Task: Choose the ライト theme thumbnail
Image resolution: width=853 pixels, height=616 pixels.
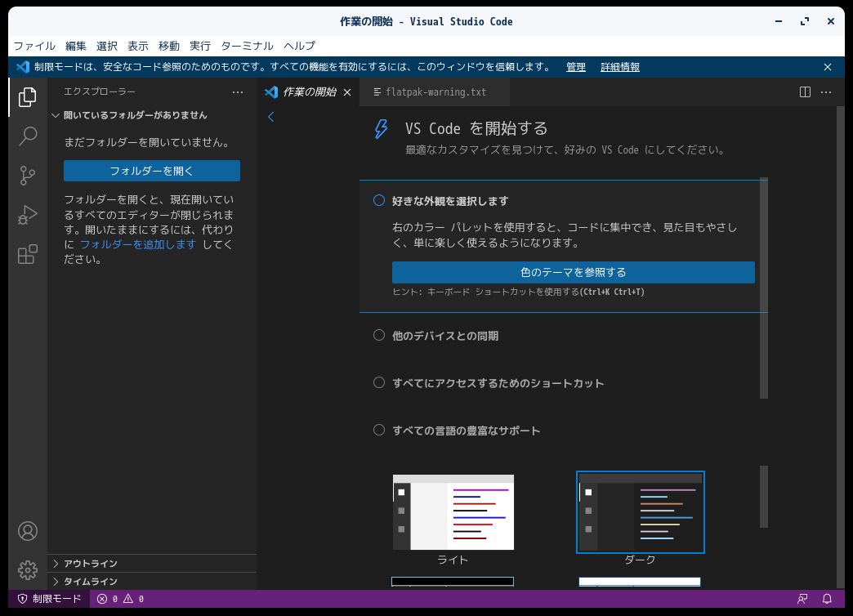Action: [x=453, y=512]
